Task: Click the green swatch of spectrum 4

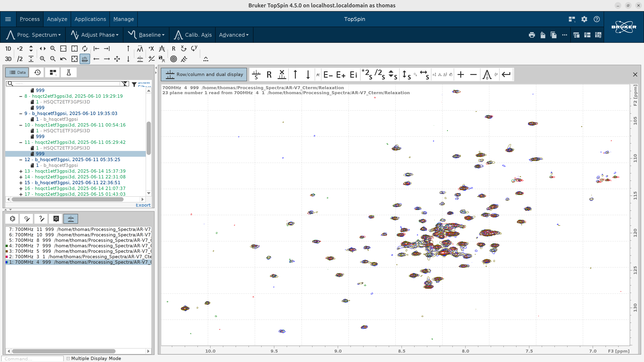Action: tap(7, 246)
